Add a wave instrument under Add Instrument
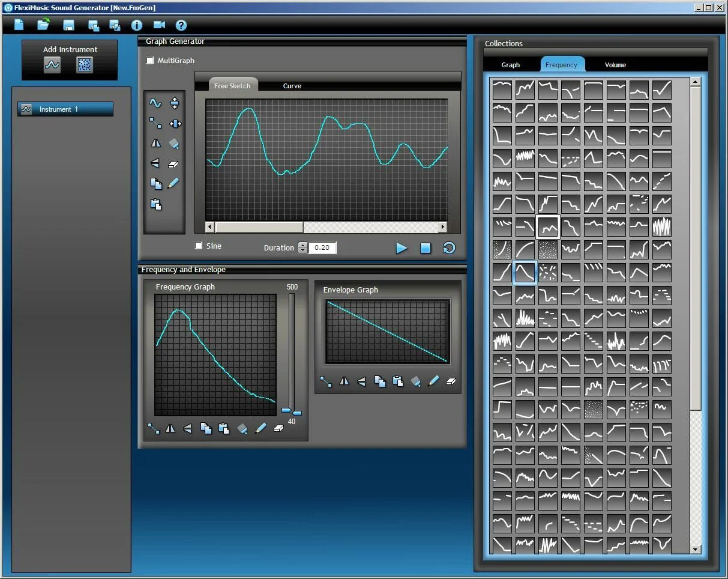The height and width of the screenshot is (579, 728). click(x=52, y=65)
